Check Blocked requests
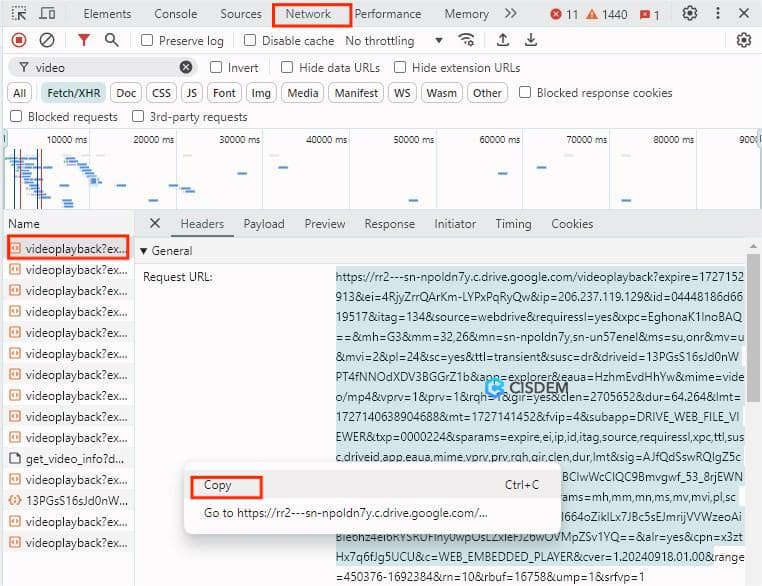Viewport: 762px width, 586px height. [16, 116]
